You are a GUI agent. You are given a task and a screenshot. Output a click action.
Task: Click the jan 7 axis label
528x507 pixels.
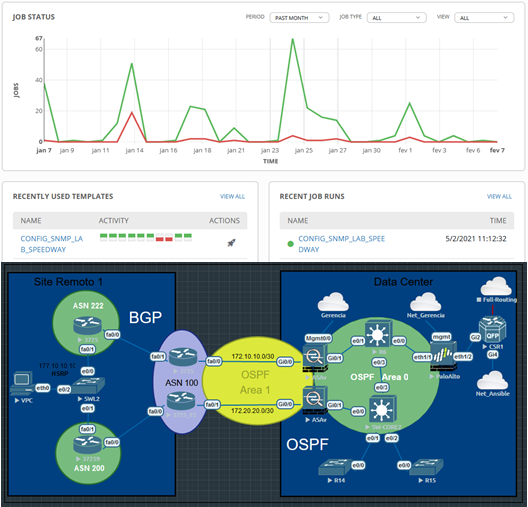tap(44, 150)
